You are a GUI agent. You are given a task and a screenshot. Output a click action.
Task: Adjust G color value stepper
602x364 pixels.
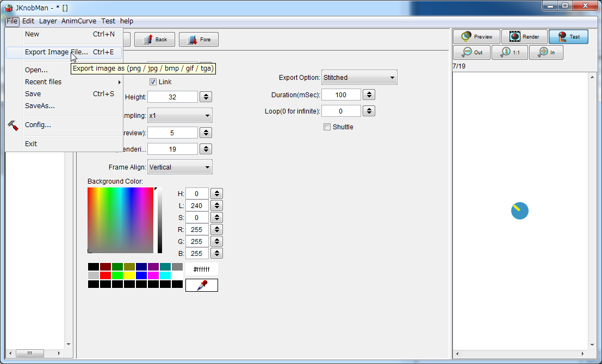[217, 241]
